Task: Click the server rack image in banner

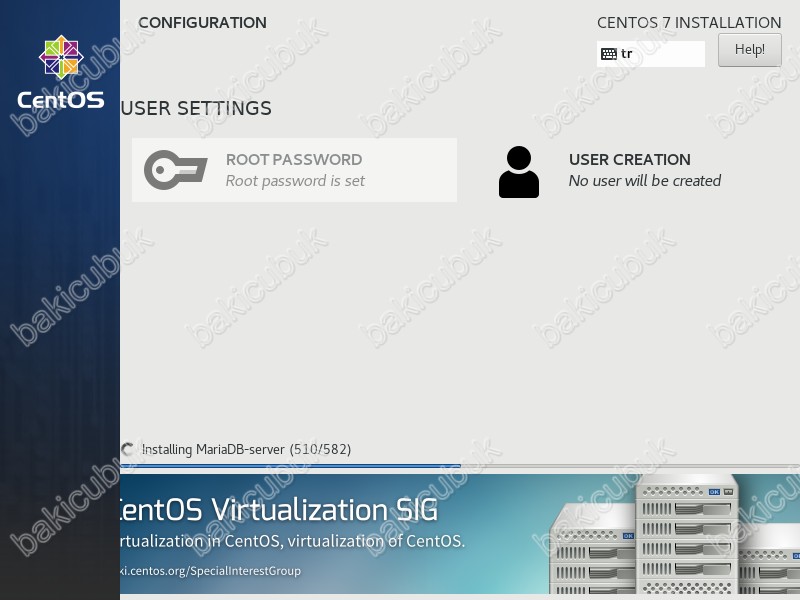Action: pos(674,534)
